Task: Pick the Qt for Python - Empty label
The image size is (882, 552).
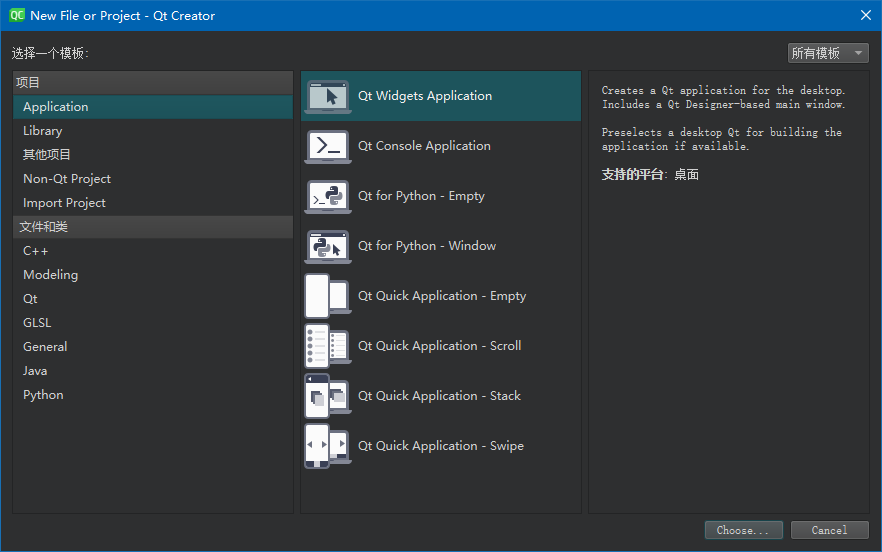Action: pyautogui.click(x=421, y=196)
